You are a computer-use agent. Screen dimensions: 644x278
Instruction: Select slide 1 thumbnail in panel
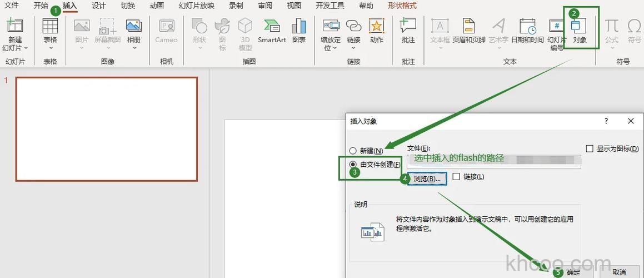107,129
